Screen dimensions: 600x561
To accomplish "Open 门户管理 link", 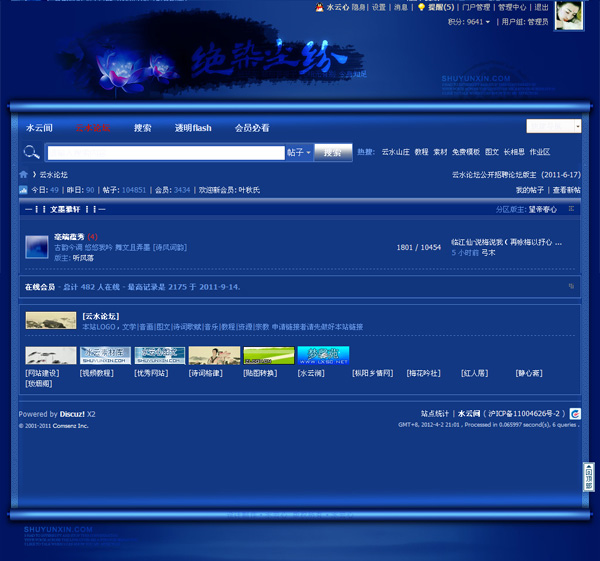I will pos(476,7).
